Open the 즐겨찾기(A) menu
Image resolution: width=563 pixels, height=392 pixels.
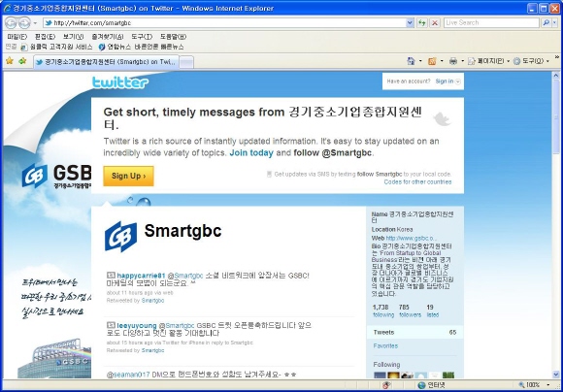click(x=108, y=37)
